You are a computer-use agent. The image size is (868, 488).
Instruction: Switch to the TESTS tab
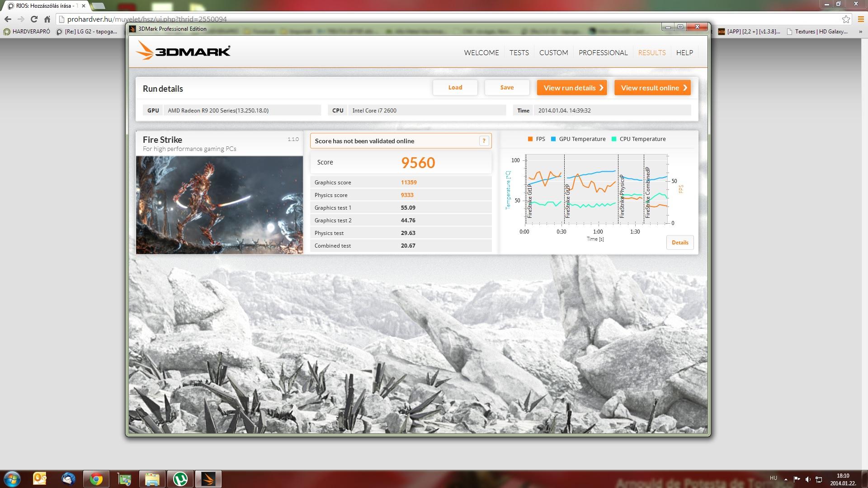(519, 52)
